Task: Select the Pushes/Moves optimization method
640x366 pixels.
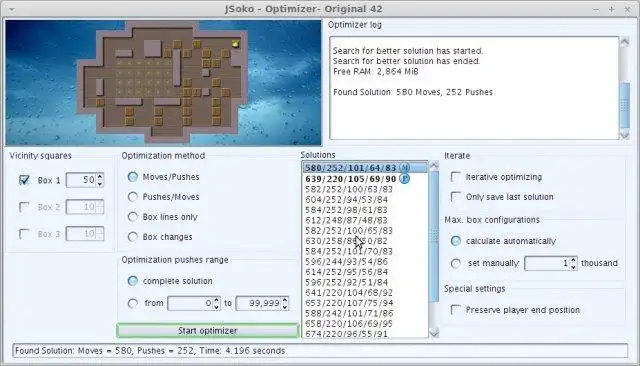Action: pyautogui.click(x=133, y=197)
